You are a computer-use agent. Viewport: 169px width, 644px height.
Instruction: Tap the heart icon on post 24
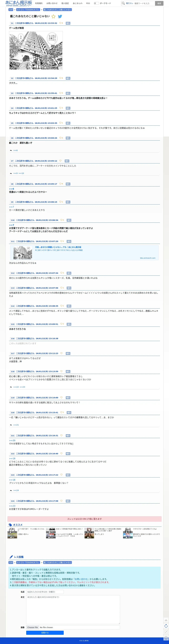61,501
